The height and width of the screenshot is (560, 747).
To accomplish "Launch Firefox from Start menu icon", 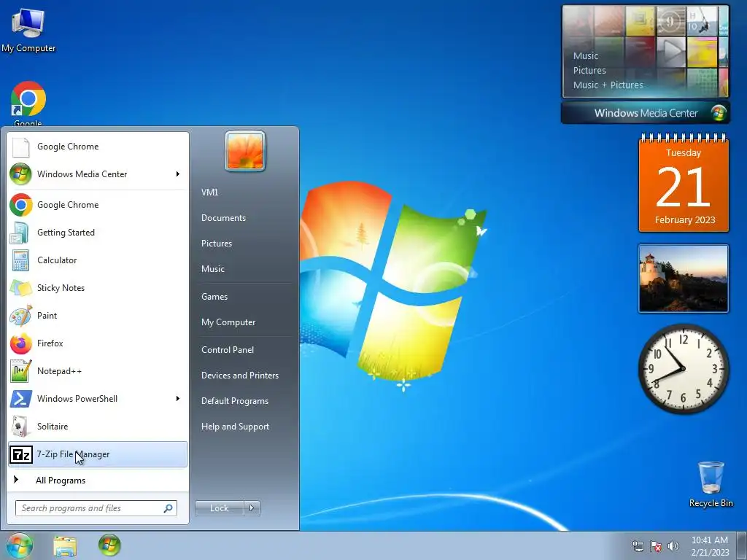I will [20, 343].
